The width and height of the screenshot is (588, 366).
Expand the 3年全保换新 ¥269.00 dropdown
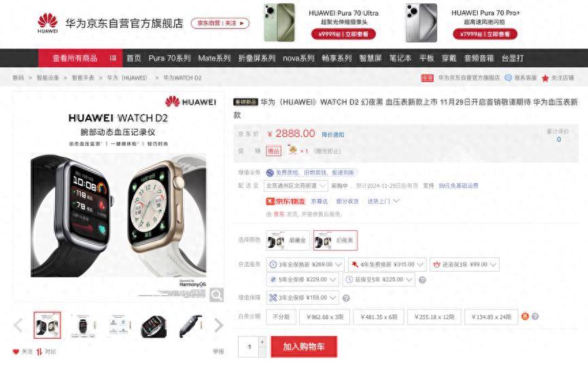click(305, 264)
